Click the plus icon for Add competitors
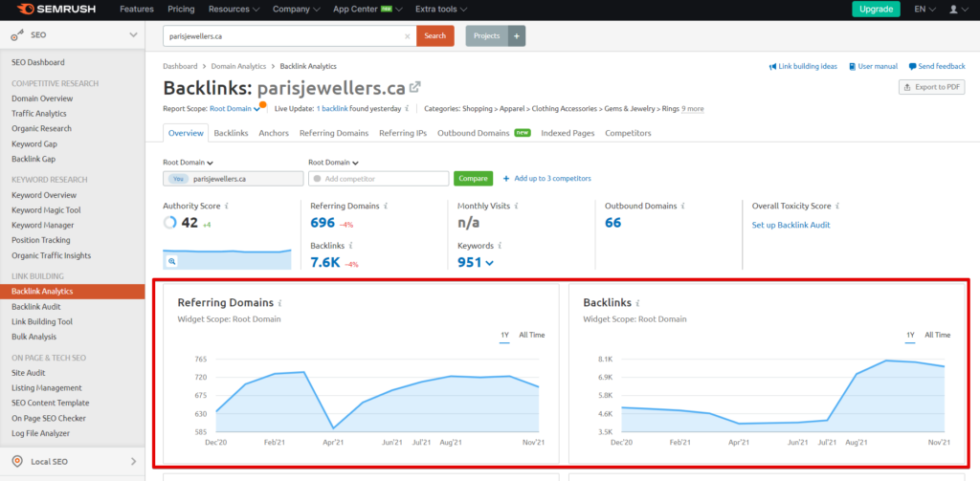Screen dimensions: 980x481 coord(506,179)
